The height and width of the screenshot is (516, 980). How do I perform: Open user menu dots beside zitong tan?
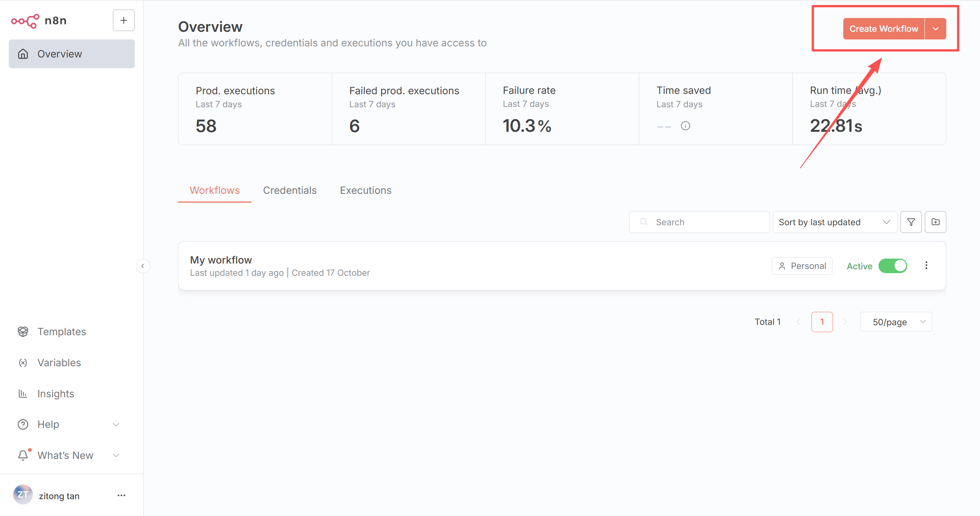click(x=121, y=495)
